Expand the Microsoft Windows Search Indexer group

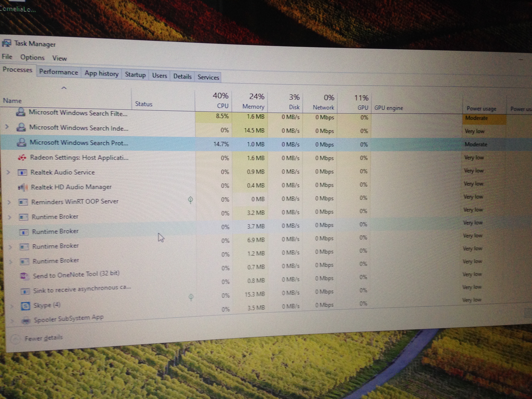point(7,126)
